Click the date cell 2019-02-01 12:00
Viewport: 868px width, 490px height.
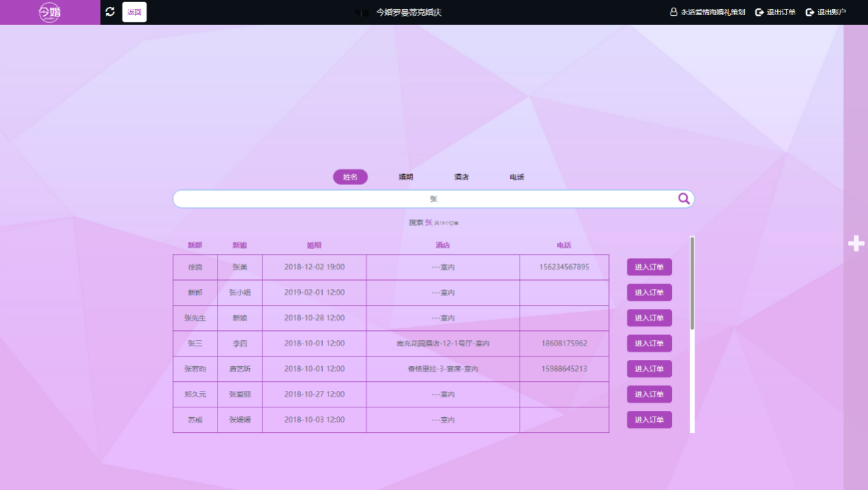tap(315, 292)
